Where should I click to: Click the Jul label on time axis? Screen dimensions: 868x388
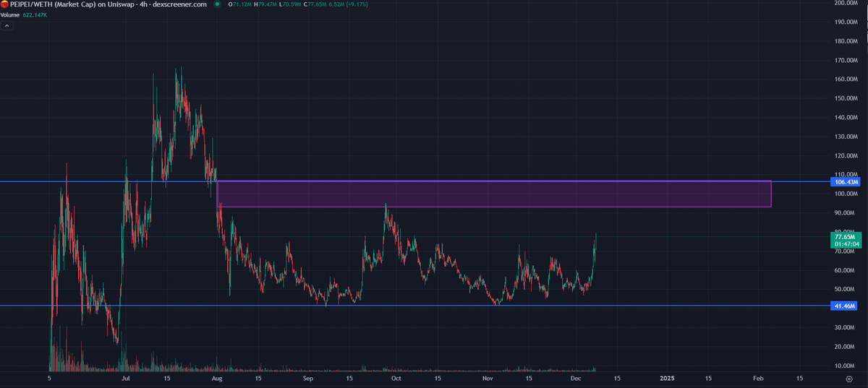[125, 378]
